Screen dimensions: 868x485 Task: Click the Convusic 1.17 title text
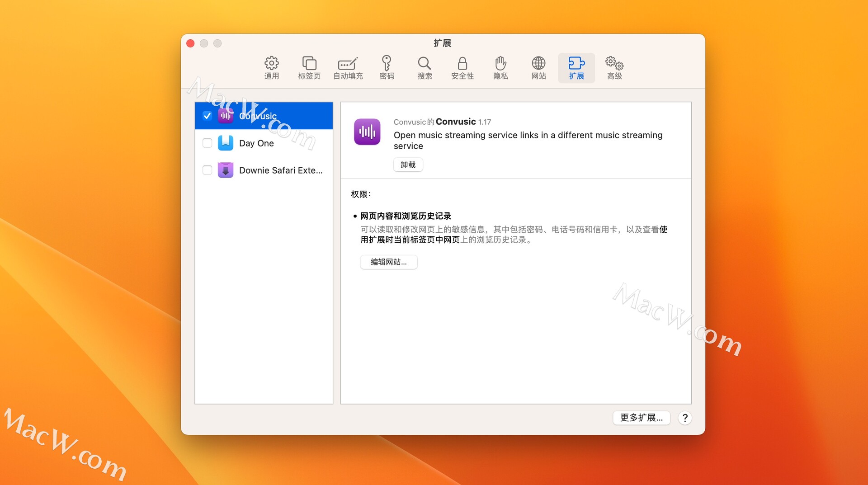tap(442, 122)
